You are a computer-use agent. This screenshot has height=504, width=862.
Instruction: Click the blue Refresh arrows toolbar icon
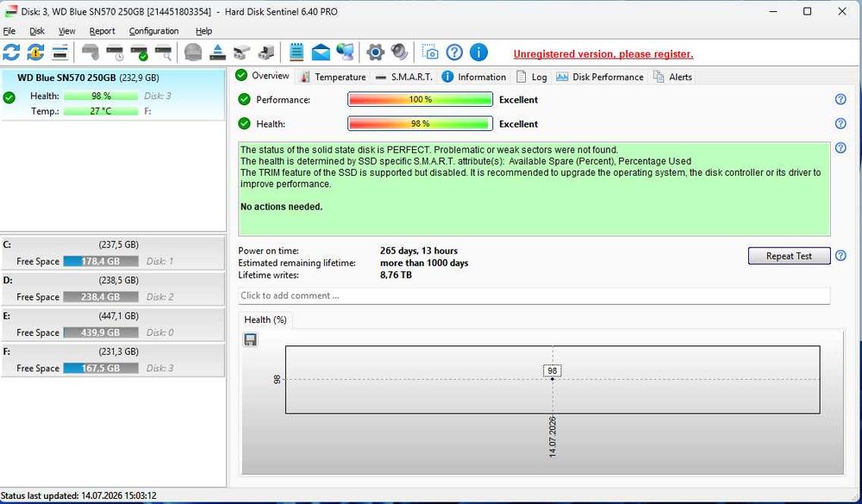(x=11, y=53)
